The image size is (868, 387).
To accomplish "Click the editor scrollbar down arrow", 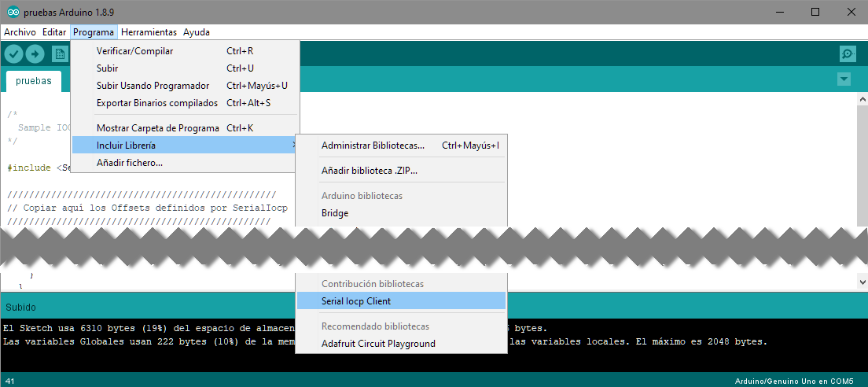I will (862, 281).
